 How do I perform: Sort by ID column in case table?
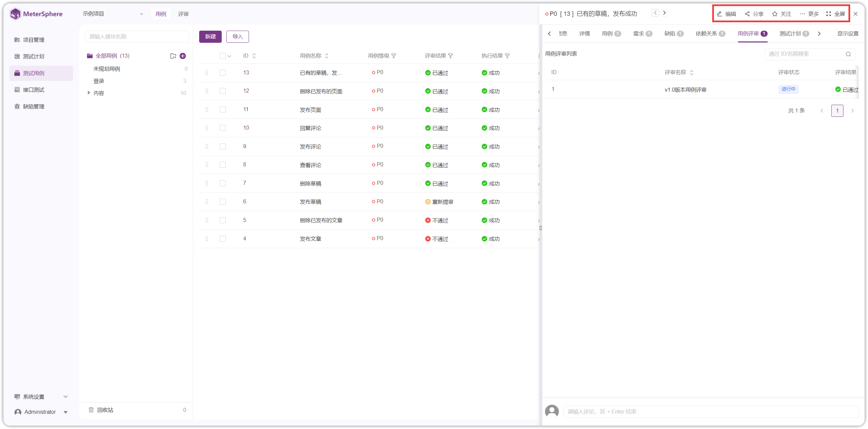254,56
